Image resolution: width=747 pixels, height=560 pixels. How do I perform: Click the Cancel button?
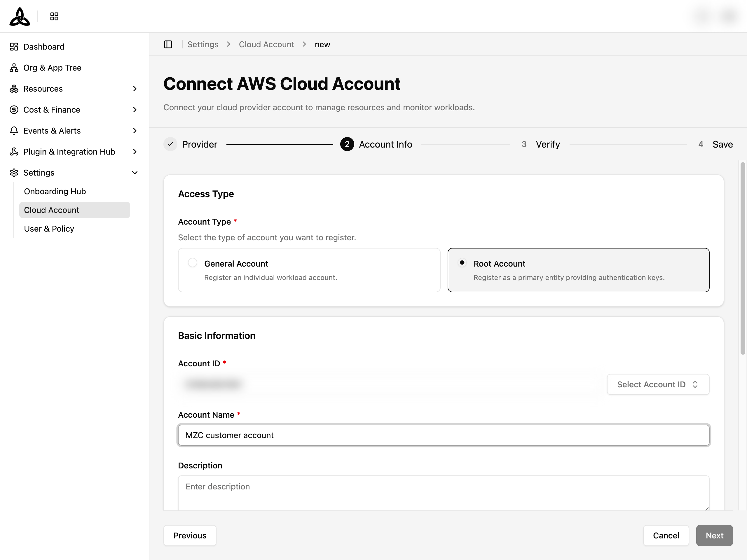(x=666, y=535)
